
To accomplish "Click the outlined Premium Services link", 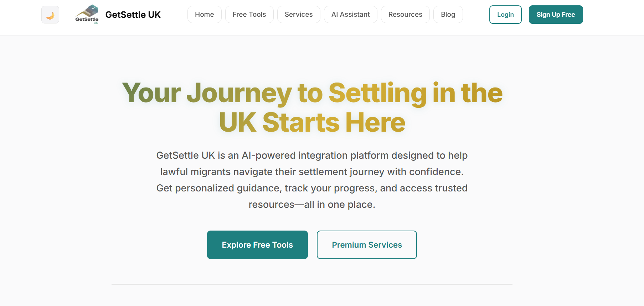I will (x=367, y=245).
